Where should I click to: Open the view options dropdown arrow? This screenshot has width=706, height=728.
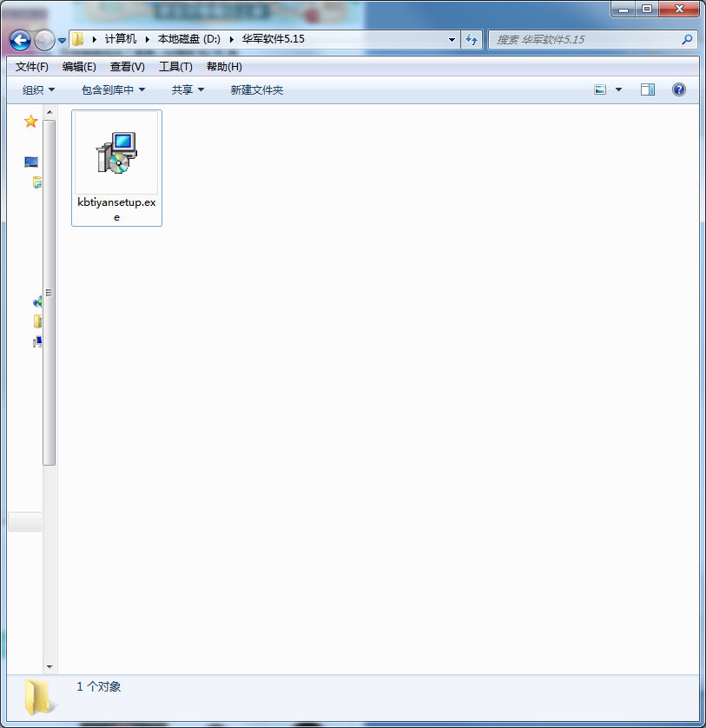tap(619, 89)
